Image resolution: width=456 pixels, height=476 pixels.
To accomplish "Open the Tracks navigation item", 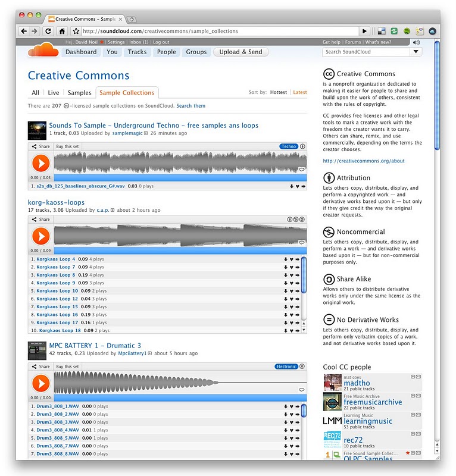I will [137, 52].
